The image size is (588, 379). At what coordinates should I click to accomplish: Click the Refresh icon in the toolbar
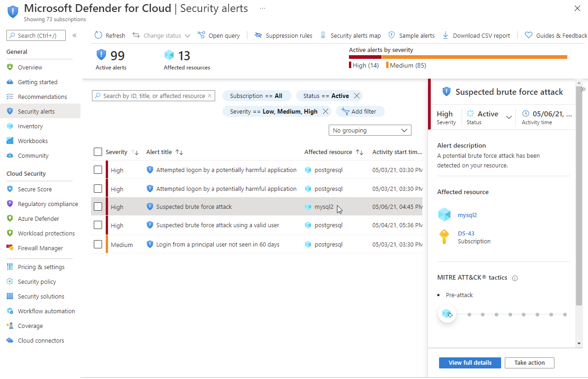coord(98,35)
